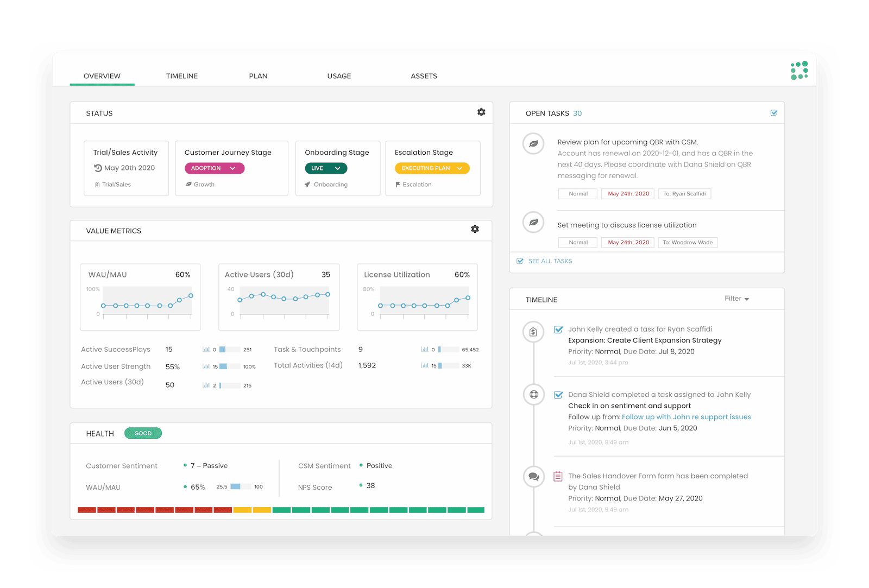The height and width of the screenshot is (588, 869).
Task: Click the flag icon next to Escalation
Action: [398, 185]
